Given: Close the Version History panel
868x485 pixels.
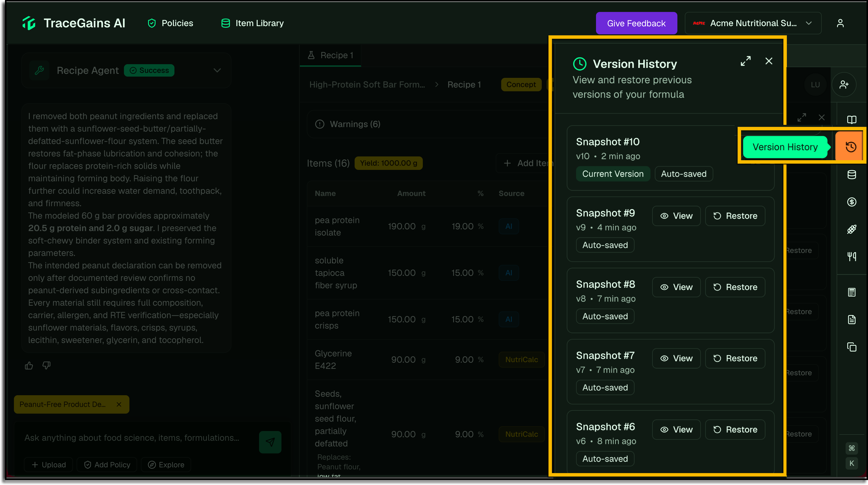Looking at the screenshot, I should (769, 61).
